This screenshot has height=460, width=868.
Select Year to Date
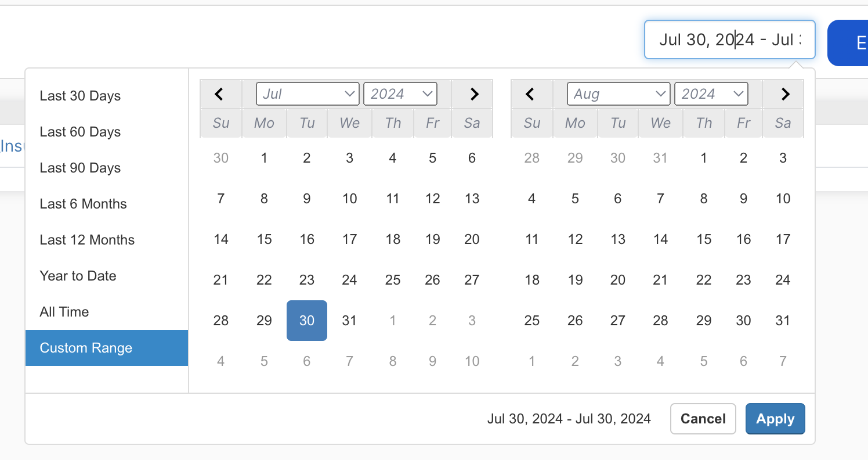point(78,276)
